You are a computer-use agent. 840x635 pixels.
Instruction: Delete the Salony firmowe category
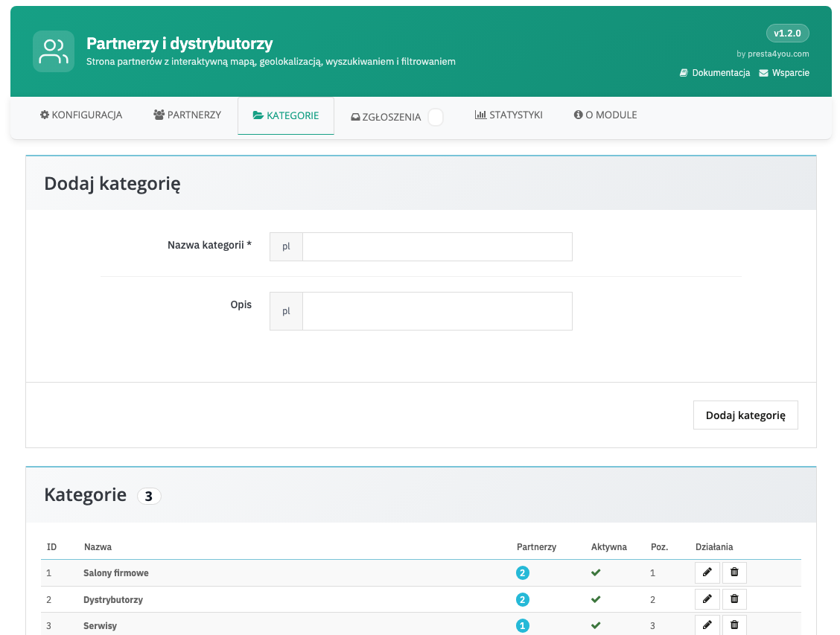pos(734,572)
